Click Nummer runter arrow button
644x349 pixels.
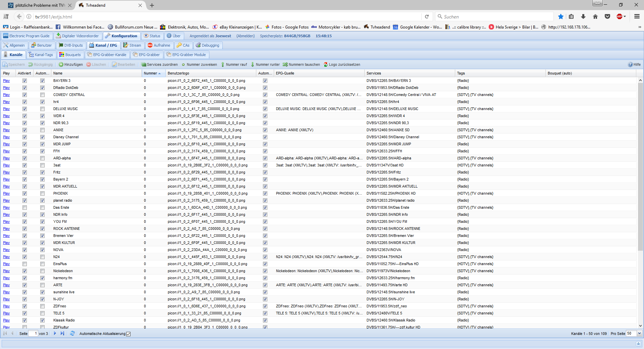tap(265, 64)
